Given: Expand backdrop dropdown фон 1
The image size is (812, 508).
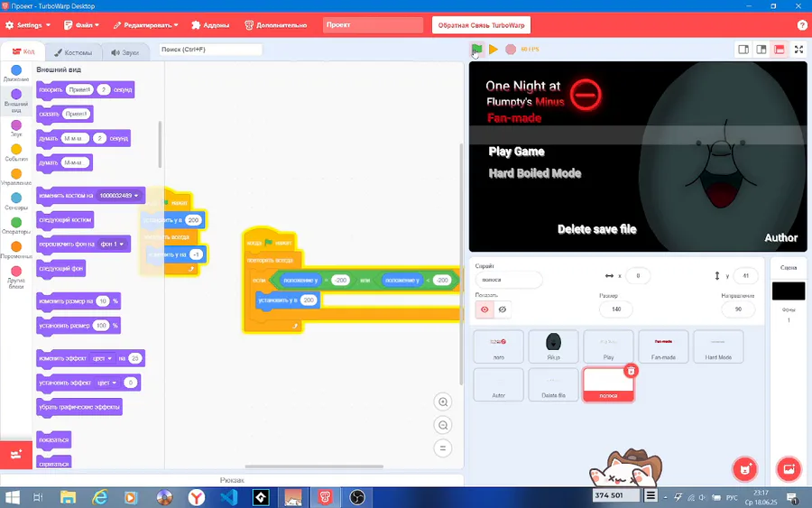Looking at the screenshot, I should point(113,244).
